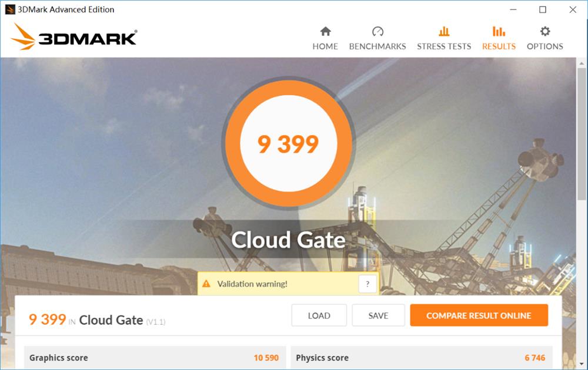Go to the OPTIONS tab label
This screenshot has width=588, height=370.
545,46
